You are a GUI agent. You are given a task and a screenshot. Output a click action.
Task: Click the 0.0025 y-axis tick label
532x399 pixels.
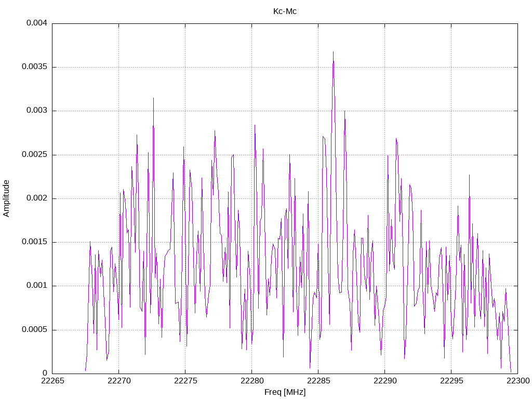[x=35, y=155]
